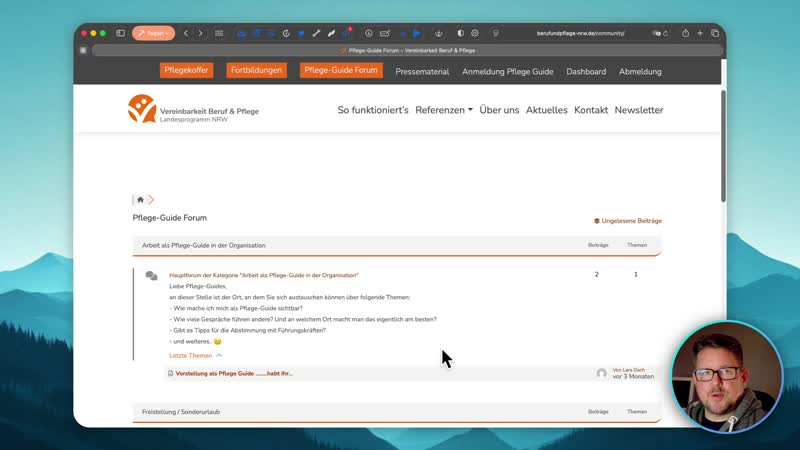Go back with Safari's back arrow

[x=186, y=33]
